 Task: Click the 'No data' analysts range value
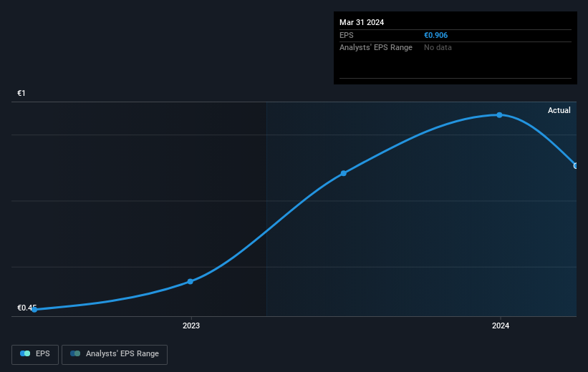[x=438, y=48]
